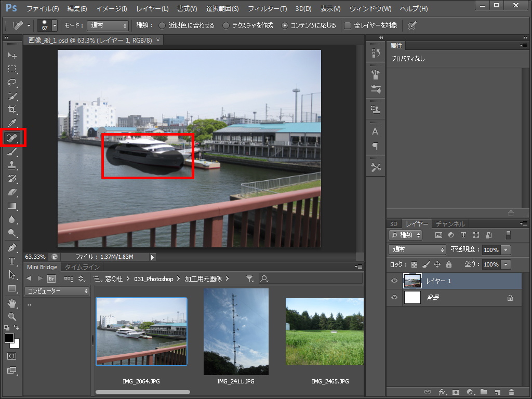Navigate to 031_Photoshop in breadcrumb path
The image size is (532, 399).
click(x=153, y=279)
